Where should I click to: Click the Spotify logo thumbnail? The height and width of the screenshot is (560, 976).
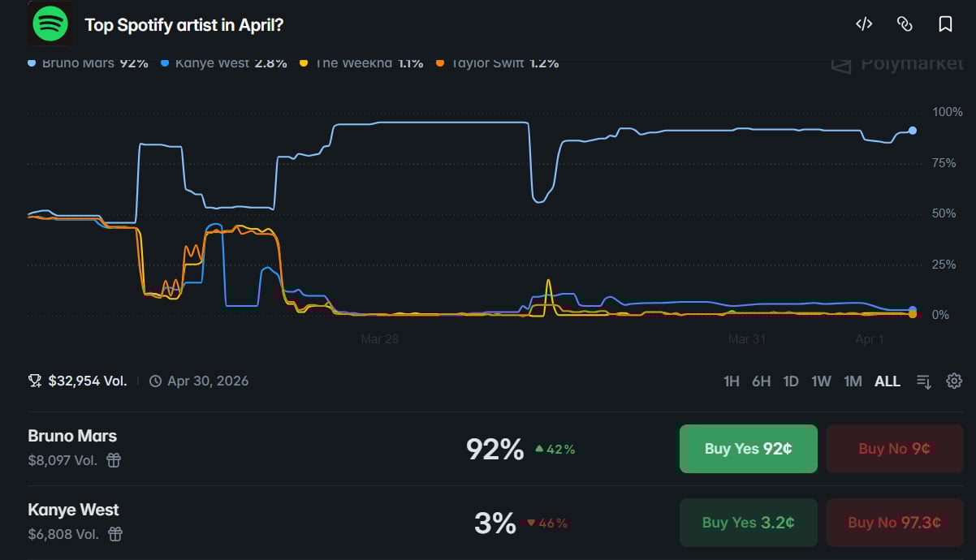50,24
